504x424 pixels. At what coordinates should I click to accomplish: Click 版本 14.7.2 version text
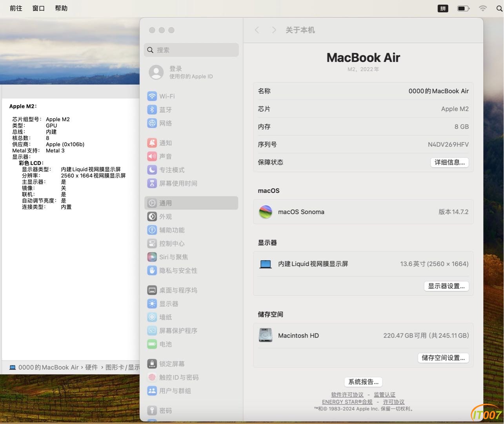[x=453, y=212]
